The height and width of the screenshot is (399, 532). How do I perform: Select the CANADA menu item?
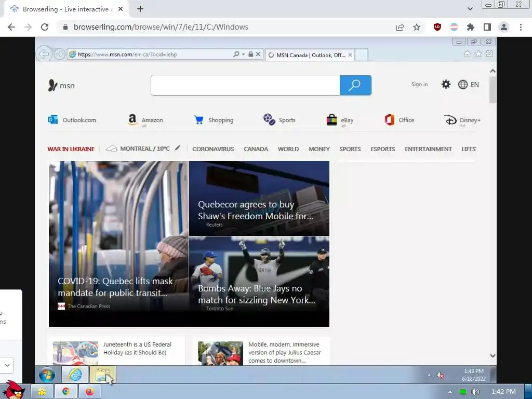[256, 149]
